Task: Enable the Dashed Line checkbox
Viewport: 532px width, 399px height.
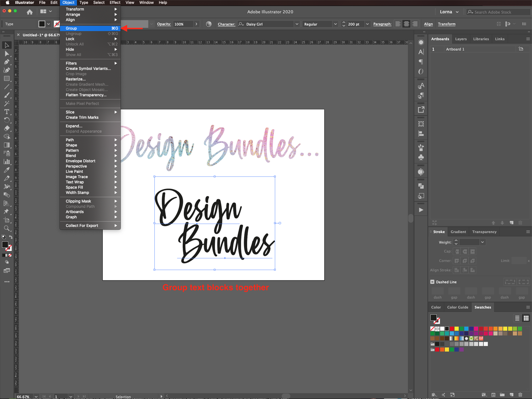Action: click(x=432, y=282)
